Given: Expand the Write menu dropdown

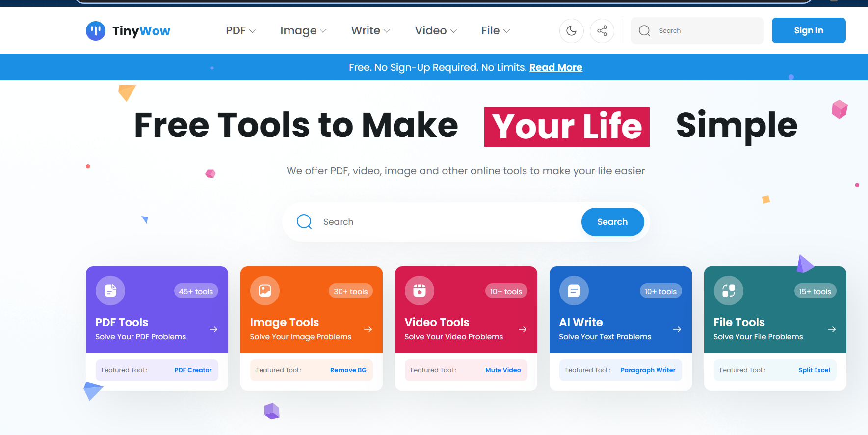Looking at the screenshot, I should (370, 31).
